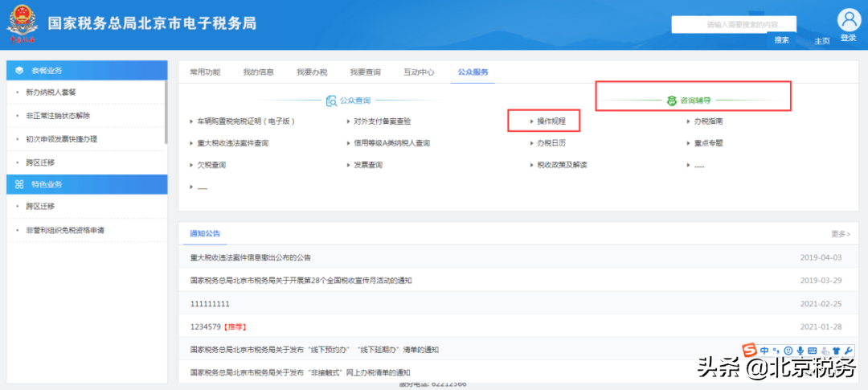Select the 通知公告 tab
The image size is (868, 390).
205,233
